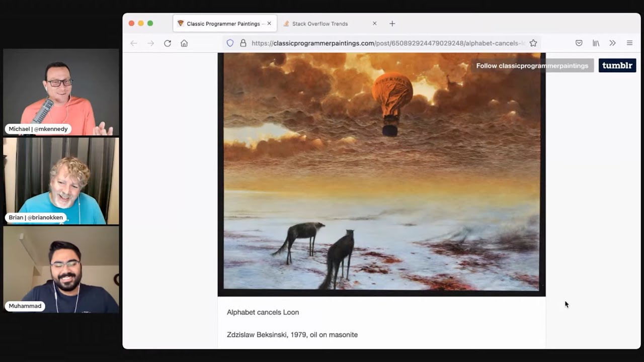
Task: Open the Firefox library sidebar icon
Action: pos(596,43)
